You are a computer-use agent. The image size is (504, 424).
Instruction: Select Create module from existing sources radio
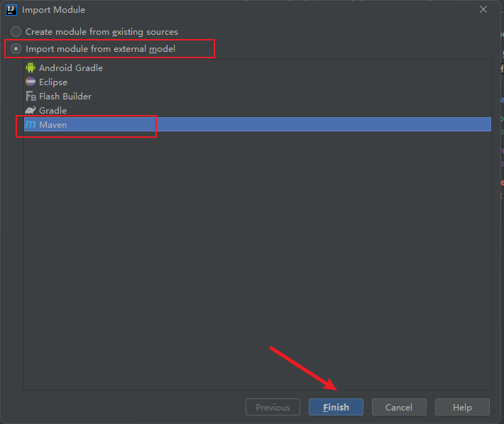[16, 31]
